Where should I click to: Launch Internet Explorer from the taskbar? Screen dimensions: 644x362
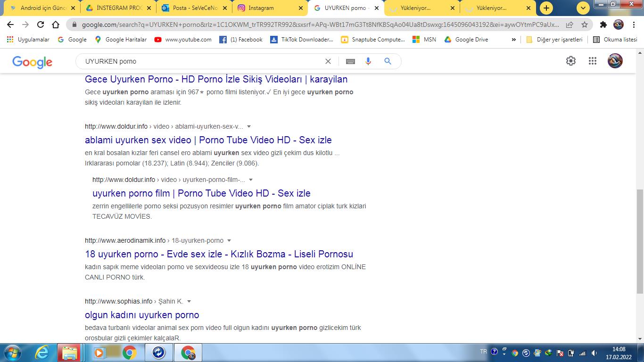point(42,353)
